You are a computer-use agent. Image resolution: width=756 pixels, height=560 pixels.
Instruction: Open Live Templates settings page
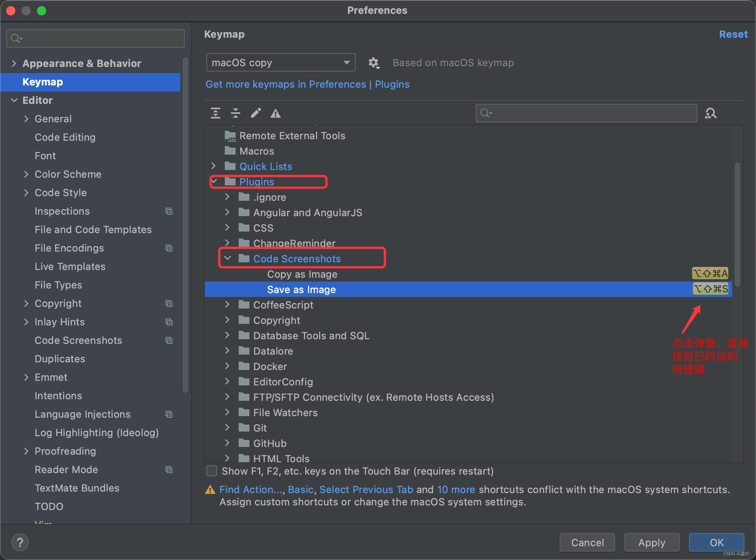click(x=70, y=267)
